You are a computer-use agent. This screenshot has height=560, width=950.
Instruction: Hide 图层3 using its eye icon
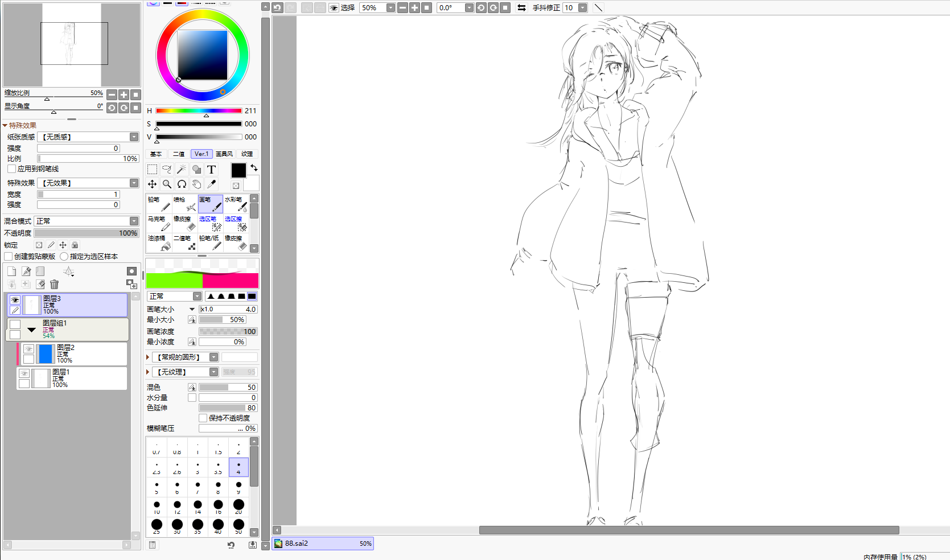coord(15,300)
